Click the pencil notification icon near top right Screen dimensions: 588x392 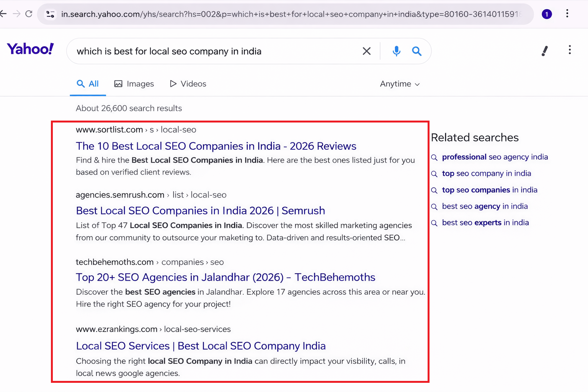point(544,51)
